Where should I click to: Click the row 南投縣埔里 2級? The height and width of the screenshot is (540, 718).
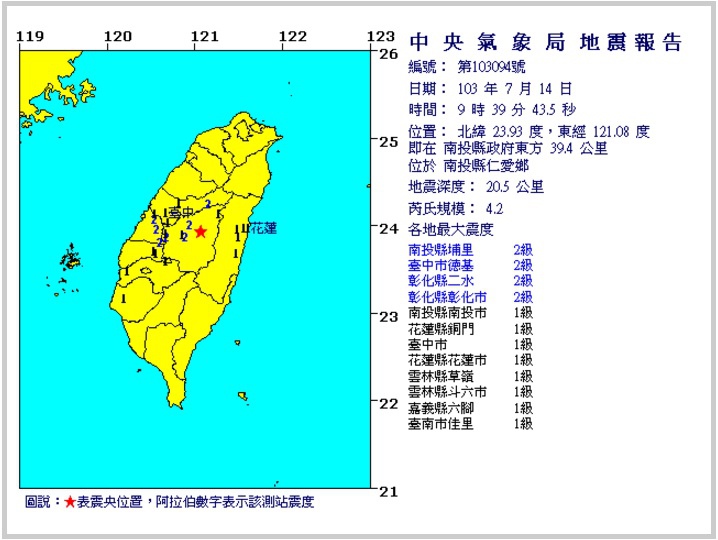coord(470,250)
